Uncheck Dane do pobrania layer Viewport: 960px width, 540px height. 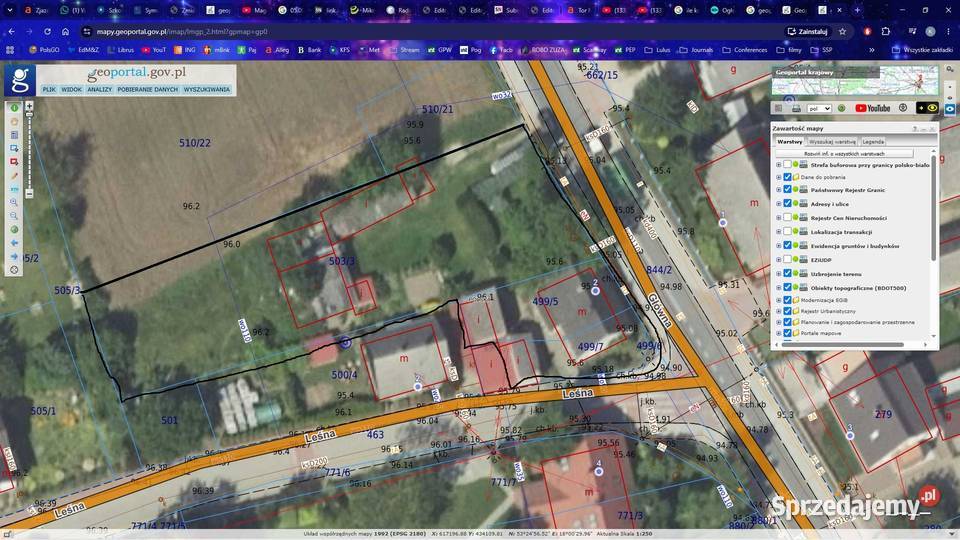pyautogui.click(x=787, y=177)
